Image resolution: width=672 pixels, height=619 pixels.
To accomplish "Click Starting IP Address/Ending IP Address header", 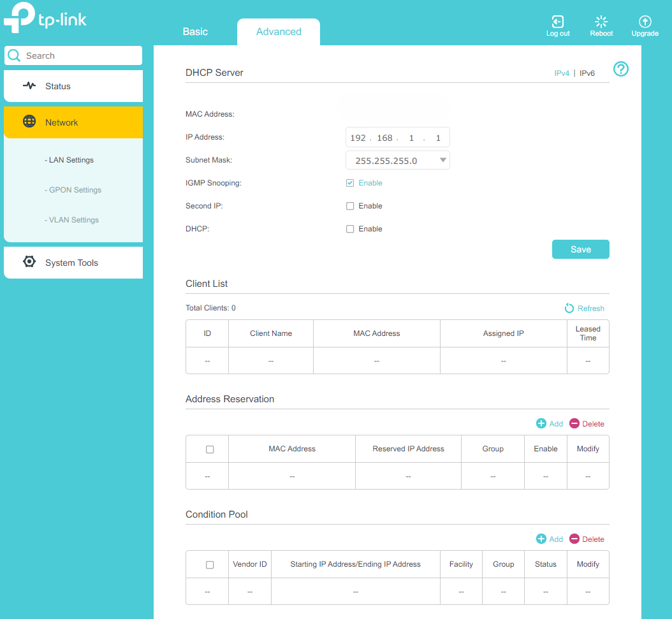I will [x=355, y=564].
